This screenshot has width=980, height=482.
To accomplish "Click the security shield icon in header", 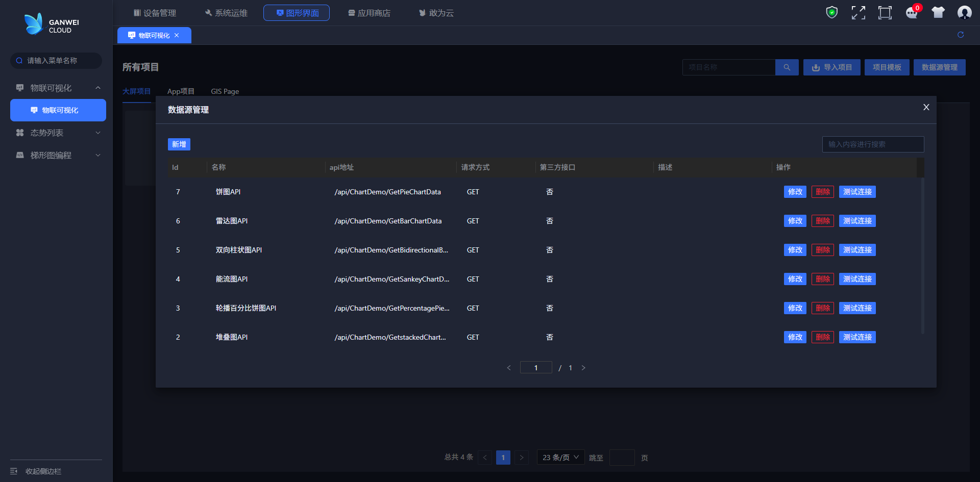I will (831, 12).
